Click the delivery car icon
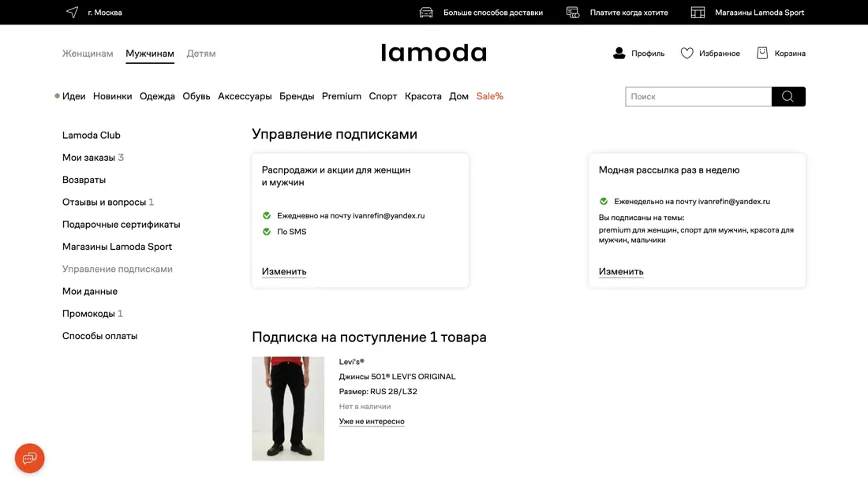The width and height of the screenshot is (868, 488). pyautogui.click(x=426, y=12)
